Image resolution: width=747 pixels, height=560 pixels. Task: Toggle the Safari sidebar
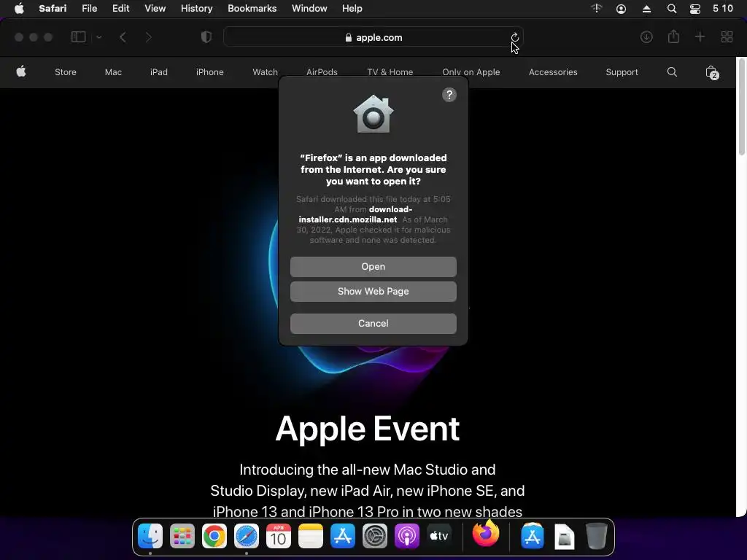click(x=78, y=37)
